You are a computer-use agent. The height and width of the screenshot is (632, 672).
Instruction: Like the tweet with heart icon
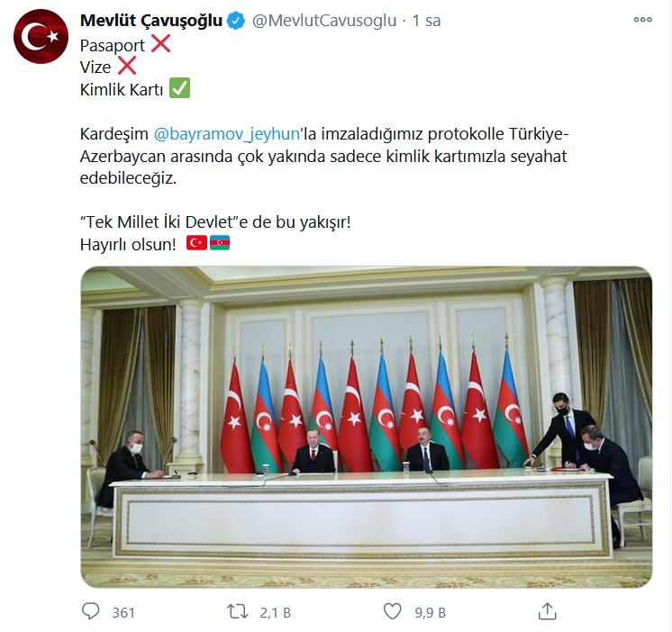[392, 611]
